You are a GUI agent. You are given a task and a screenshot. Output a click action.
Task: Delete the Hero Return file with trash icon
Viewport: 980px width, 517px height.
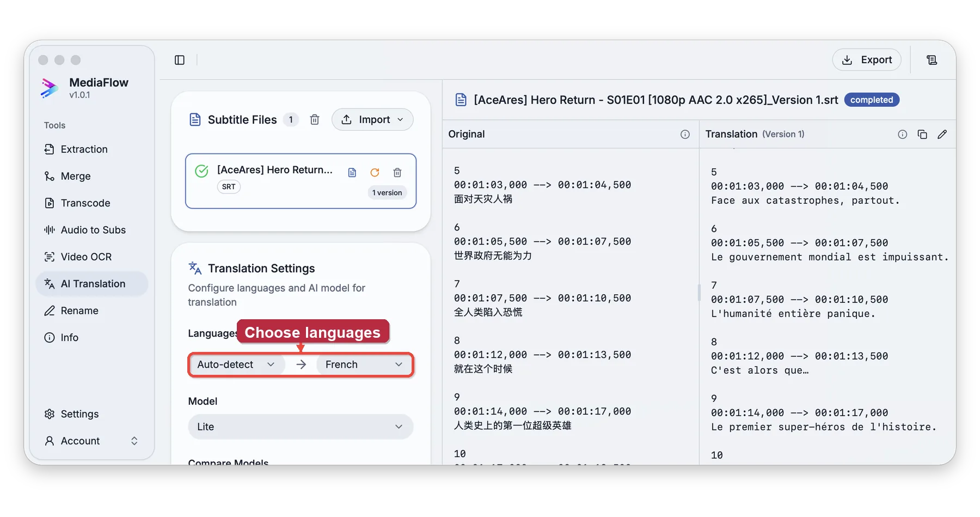pyautogui.click(x=397, y=173)
